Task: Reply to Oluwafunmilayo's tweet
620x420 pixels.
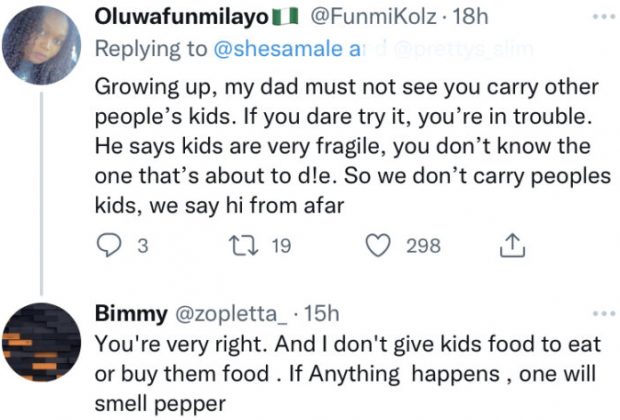Action: [x=109, y=246]
